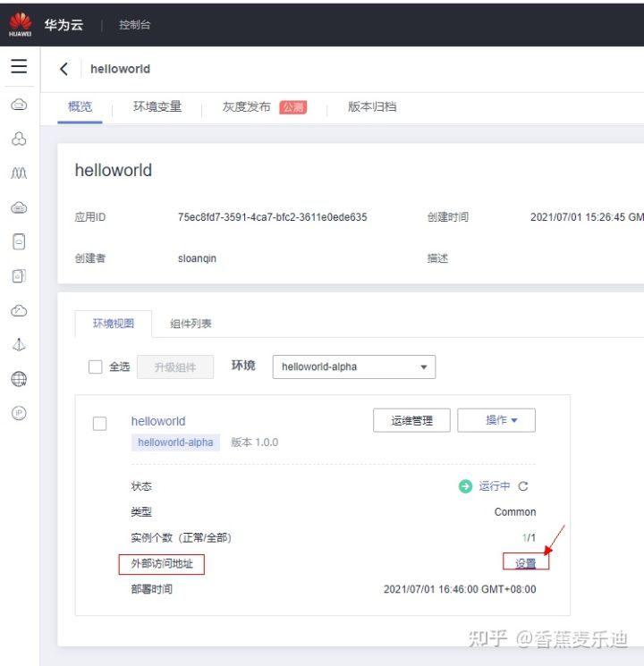Open the cloud disk sidebar icon
The width and height of the screenshot is (644, 666).
pyautogui.click(x=19, y=207)
